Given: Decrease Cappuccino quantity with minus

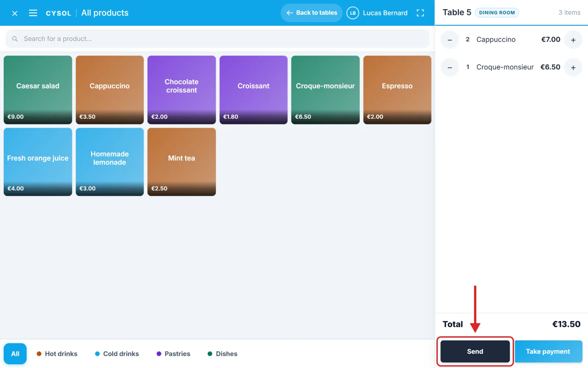Looking at the screenshot, I should point(450,40).
